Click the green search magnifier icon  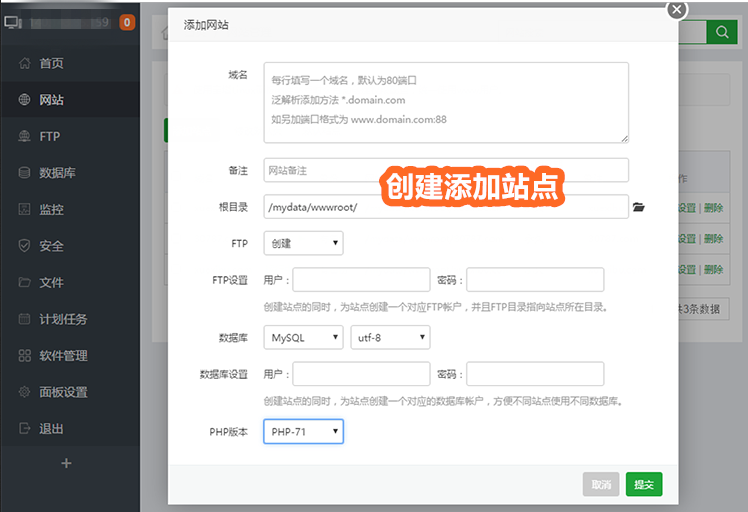coord(720,32)
